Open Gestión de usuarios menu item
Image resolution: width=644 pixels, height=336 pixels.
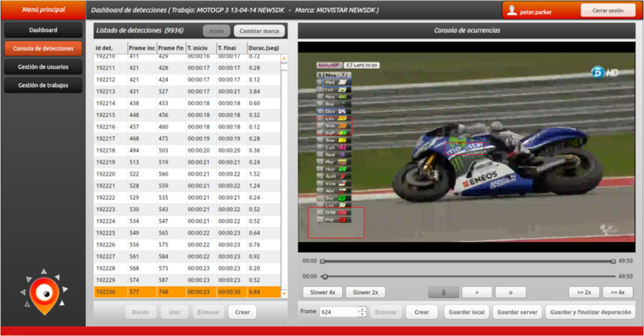coord(43,67)
